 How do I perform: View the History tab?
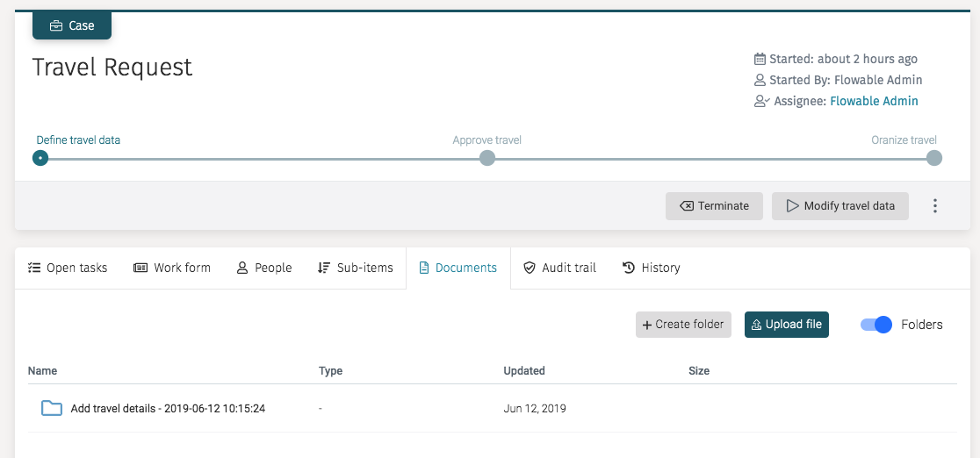(x=651, y=268)
